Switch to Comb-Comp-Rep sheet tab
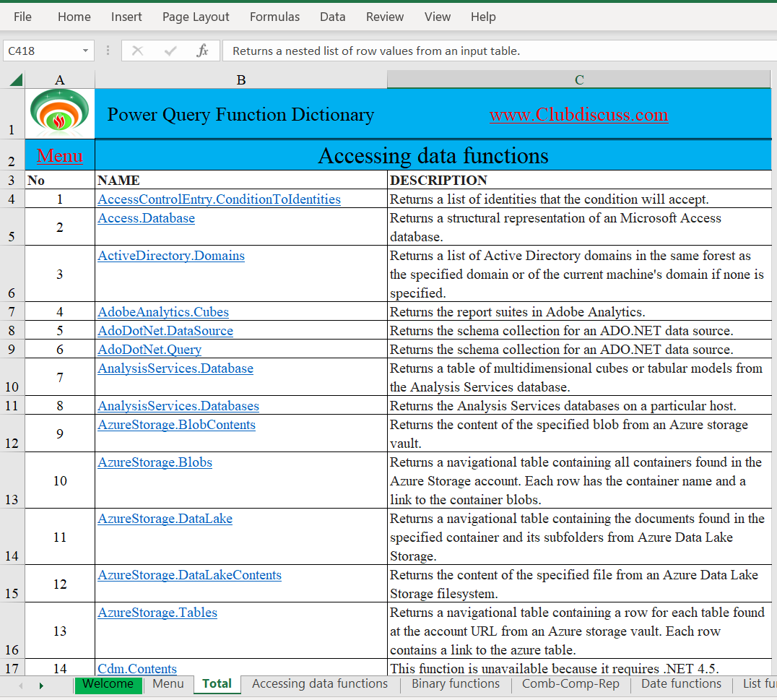The image size is (777, 700). click(570, 684)
